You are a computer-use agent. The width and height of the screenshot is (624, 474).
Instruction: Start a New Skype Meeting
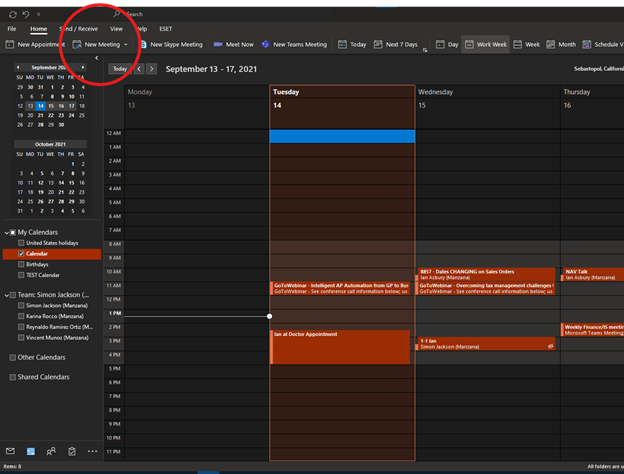click(x=171, y=45)
